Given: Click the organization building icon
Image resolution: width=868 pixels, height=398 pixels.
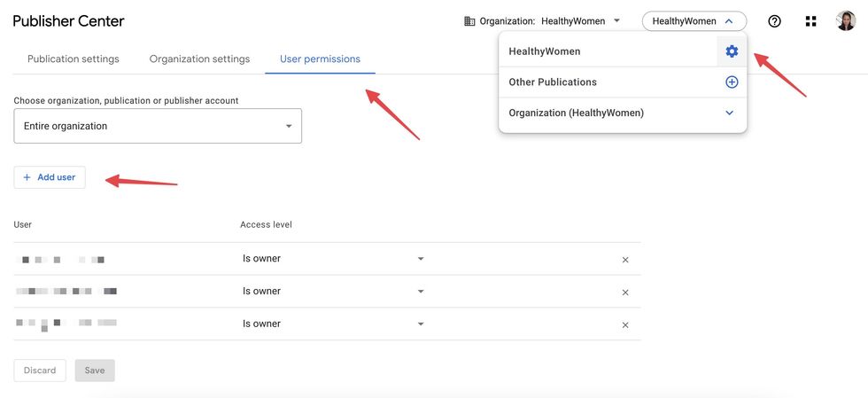Looking at the screenshot, I should (x=469, y=21).
